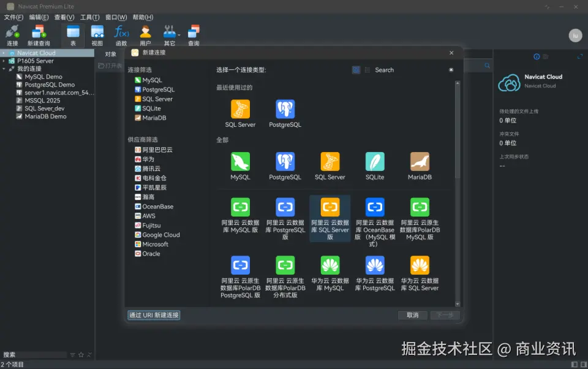Viewport: 588px width, 369px height.
Task: Filter vendors by 华为
Action: click(145, 159)
